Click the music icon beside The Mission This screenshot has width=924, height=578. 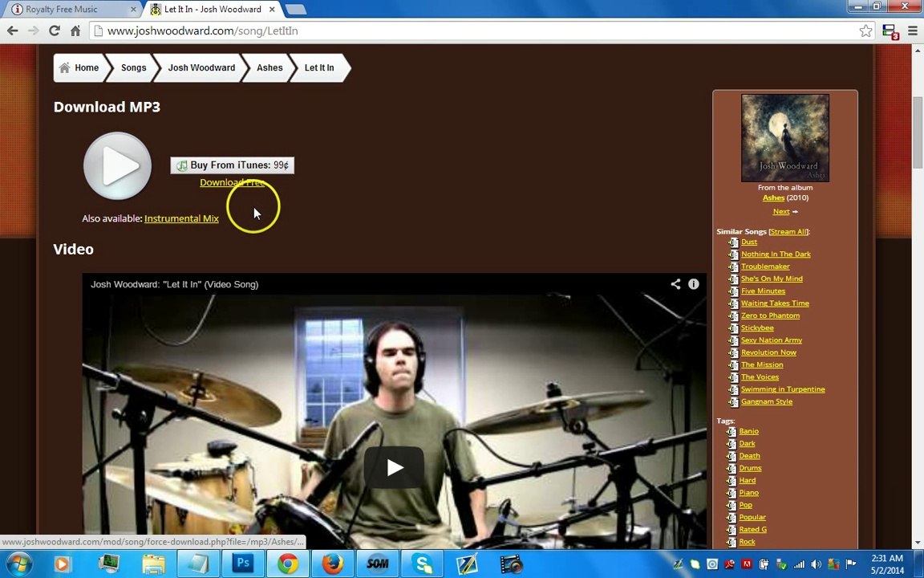[x=732, y=365]
